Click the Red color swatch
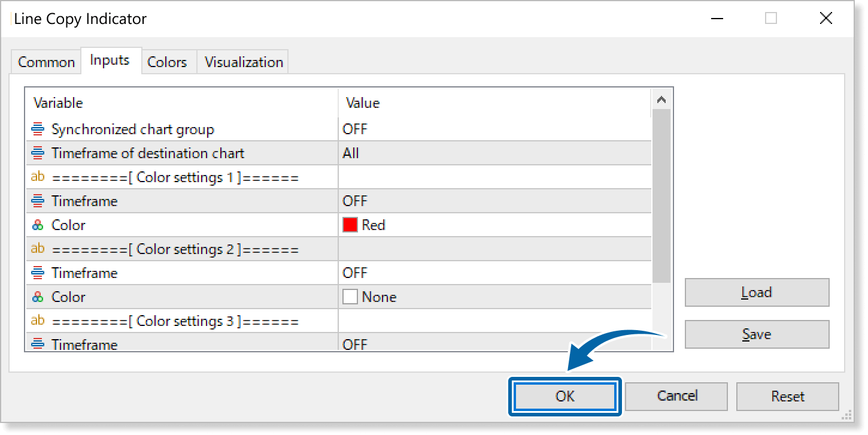The image size is (868, 435). (350, 225)
